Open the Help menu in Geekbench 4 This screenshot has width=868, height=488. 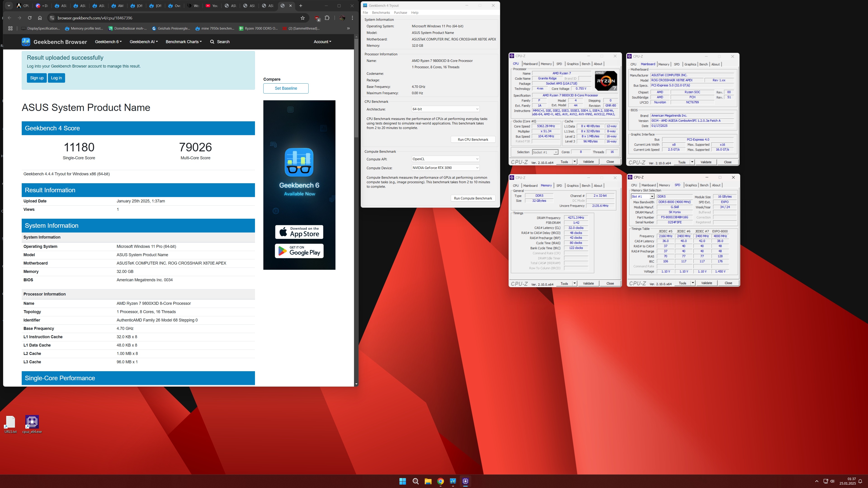(x=415, y=12)
